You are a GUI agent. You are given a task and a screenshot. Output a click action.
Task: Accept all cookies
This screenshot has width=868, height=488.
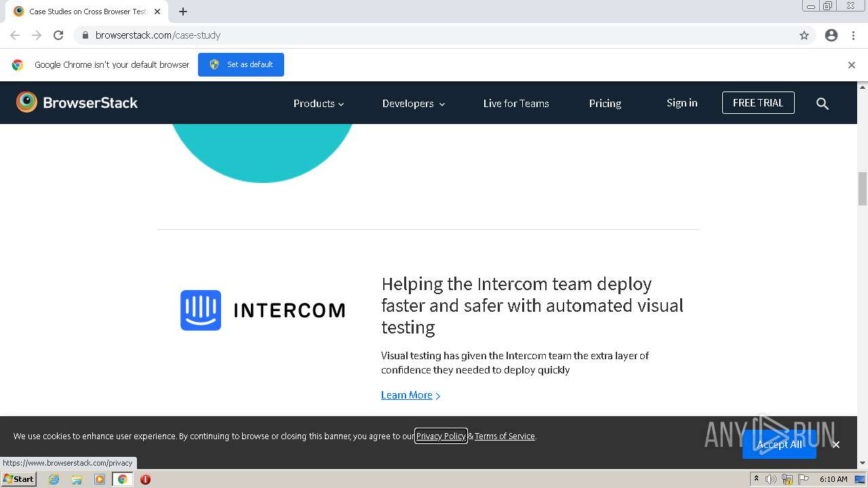779,445
